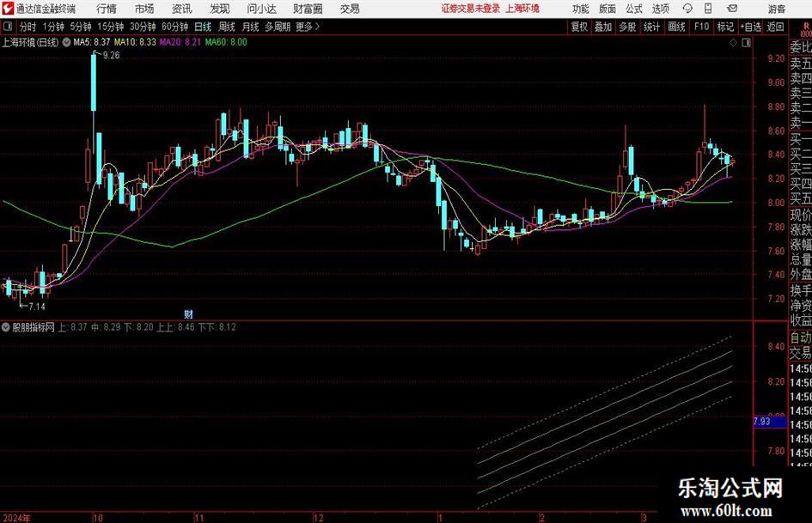
Task: Open the 股朋指标网 indicator dropdown arrow
Action: coord(6,327)
